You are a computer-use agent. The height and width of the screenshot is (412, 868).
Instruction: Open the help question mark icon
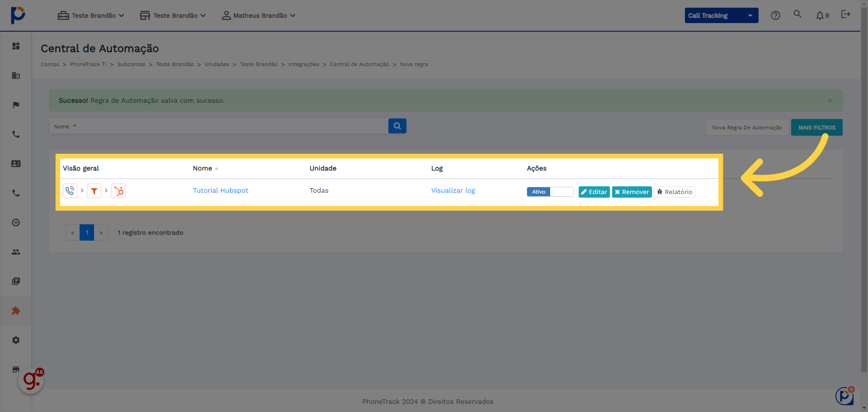click(775, 15)
